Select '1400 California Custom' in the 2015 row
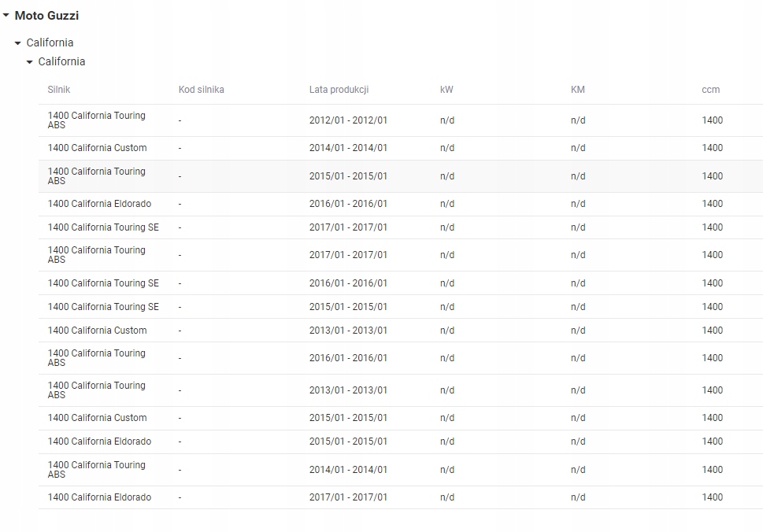Screen dimensions: 763x532 point(98,418)
